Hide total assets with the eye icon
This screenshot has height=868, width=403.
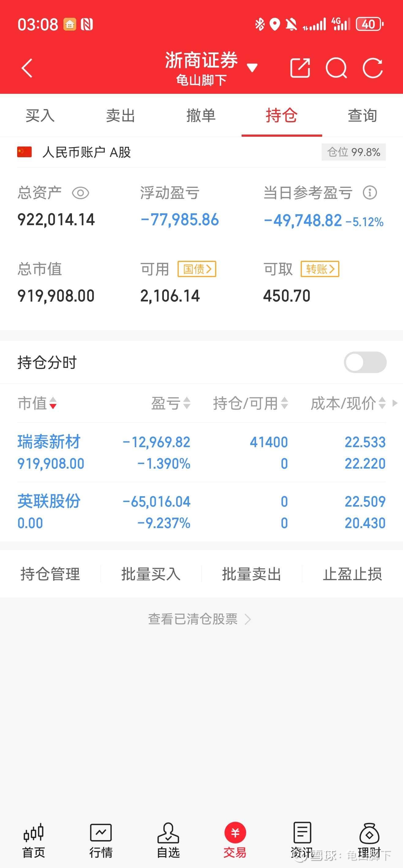81,193
